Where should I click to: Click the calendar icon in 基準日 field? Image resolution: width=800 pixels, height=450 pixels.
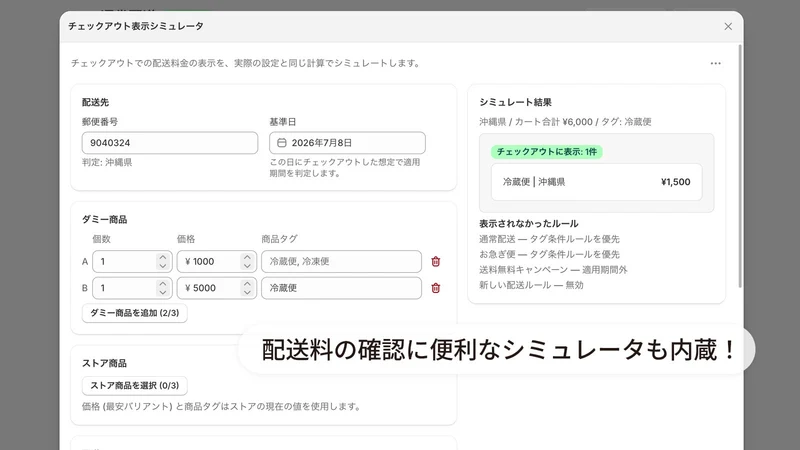[x=282, y=143]
